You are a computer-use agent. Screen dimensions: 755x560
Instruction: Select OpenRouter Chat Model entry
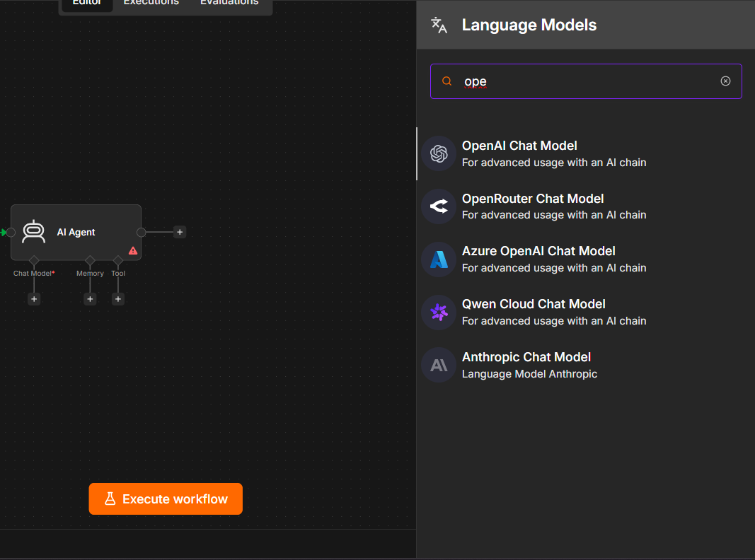pos(585,207)
